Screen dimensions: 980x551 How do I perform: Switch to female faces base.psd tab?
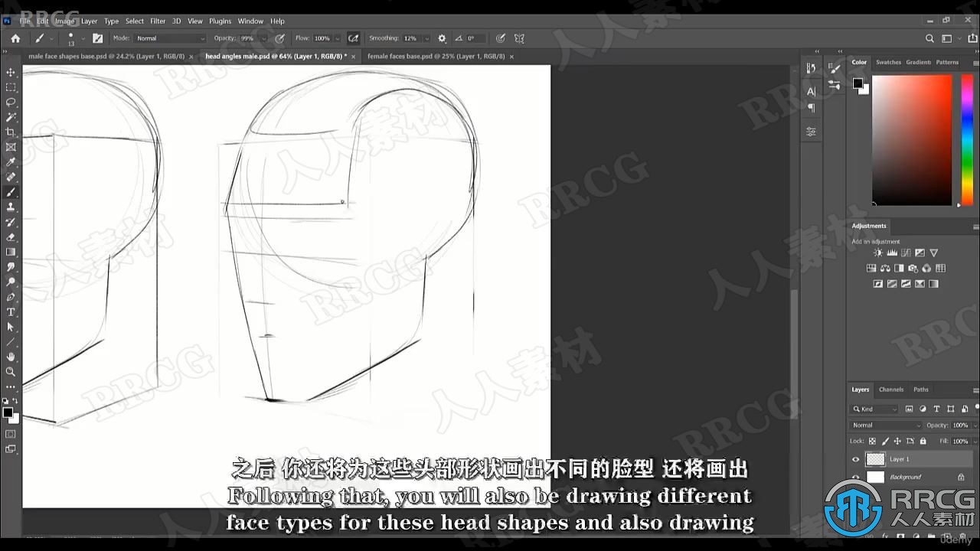point(436,56)
